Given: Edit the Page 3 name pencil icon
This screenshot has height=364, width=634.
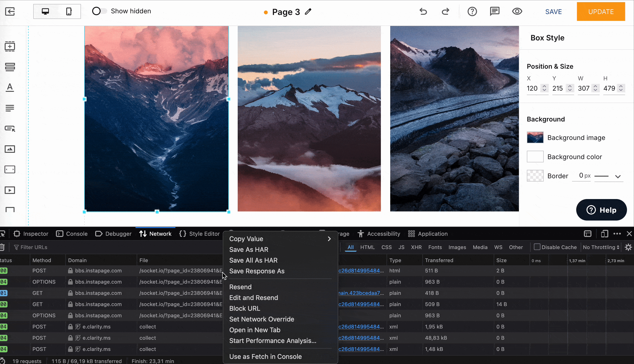Looking at the screenshot, I should (308, 11).
